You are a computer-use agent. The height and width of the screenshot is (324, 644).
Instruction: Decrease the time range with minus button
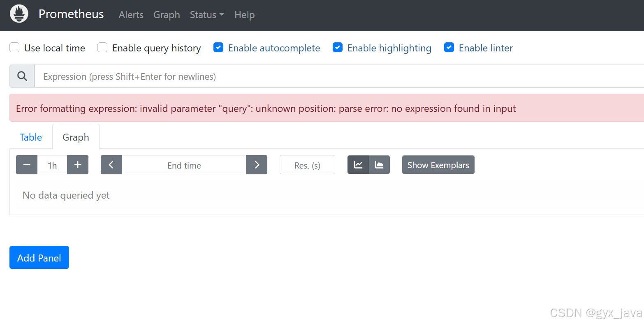point(27,165)
